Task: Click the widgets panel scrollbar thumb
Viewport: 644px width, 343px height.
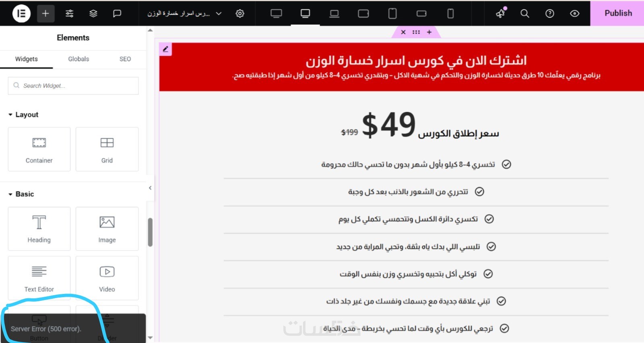Action: pos(150,232)
